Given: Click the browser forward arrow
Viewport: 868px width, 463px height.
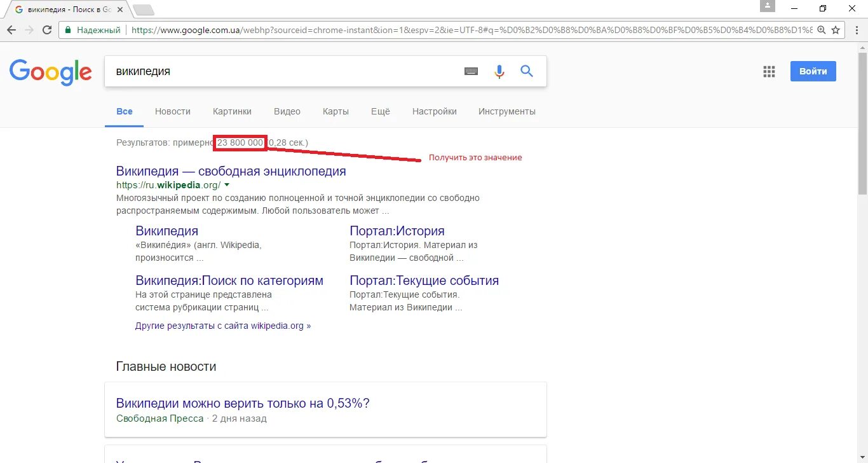Looking at the screenshot, I should (29, 30).
